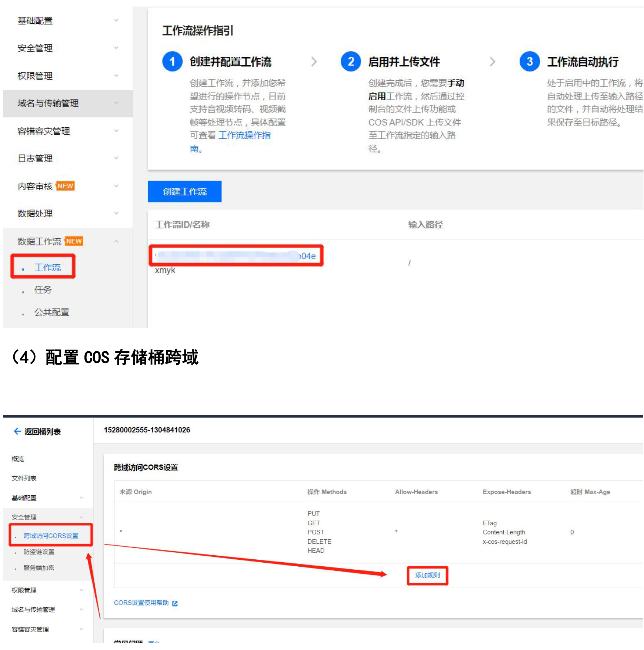The image size is (644, 650).
Task: Open 文件列表 in bucket sidebar
Action: pyautogui.click(x=24, y=478)
